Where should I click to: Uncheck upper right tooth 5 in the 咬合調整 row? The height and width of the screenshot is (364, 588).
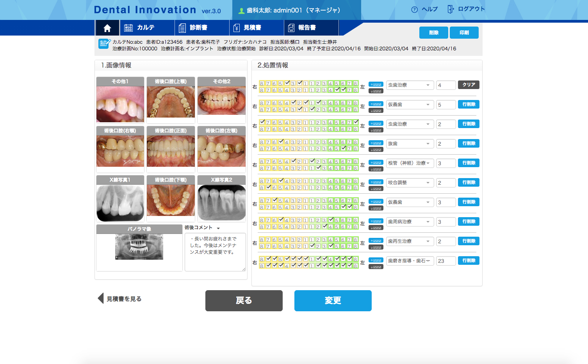coord(281,181)
